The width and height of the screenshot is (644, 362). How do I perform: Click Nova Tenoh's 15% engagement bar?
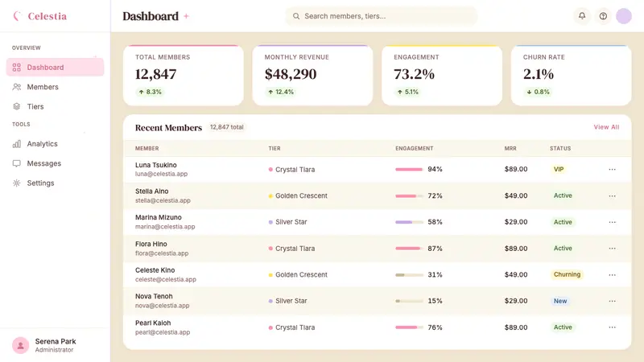409,301
